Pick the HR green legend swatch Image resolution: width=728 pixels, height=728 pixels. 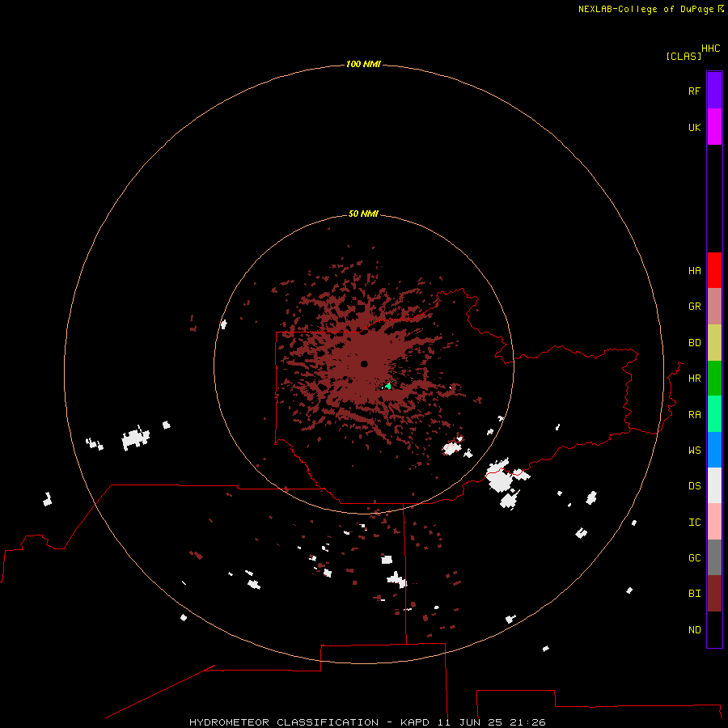[714, 378]
